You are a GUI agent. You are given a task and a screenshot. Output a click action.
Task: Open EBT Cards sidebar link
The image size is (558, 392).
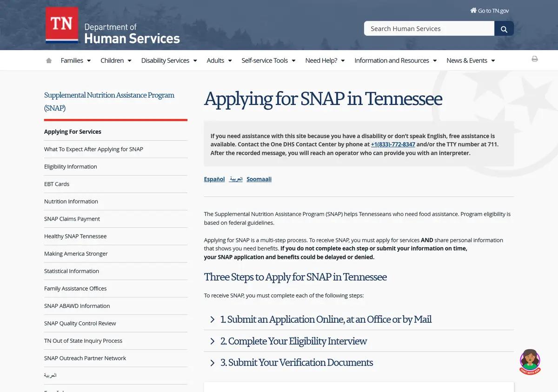pos(57,184)
